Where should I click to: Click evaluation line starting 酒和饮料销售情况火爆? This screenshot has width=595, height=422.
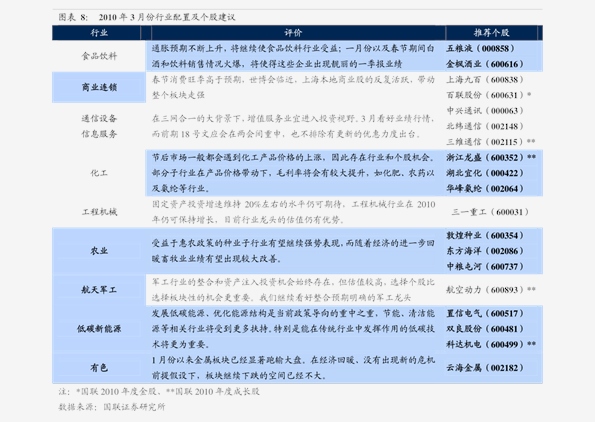pyautogui.click(x=277, y=64)
